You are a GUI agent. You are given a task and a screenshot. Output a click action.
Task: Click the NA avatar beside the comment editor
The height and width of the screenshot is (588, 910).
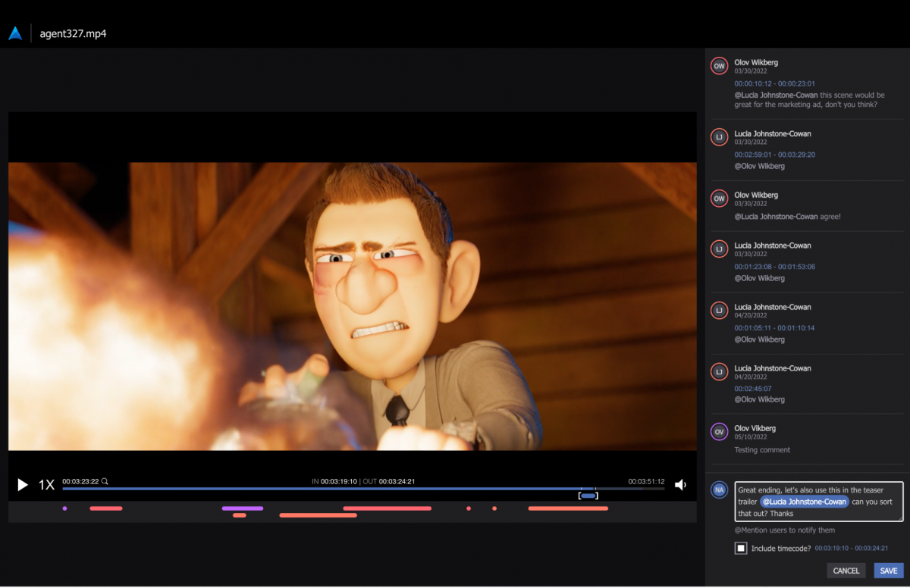718,489
